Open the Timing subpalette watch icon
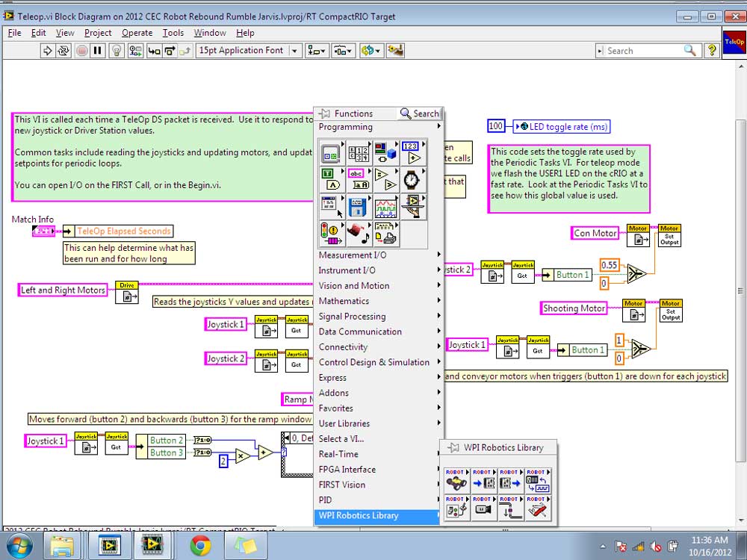747x560 pixels. click(x=413, y=180)
